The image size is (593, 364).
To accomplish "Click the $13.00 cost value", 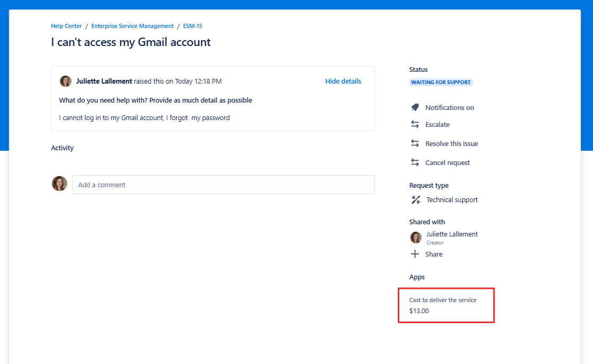I will [419, 311].
